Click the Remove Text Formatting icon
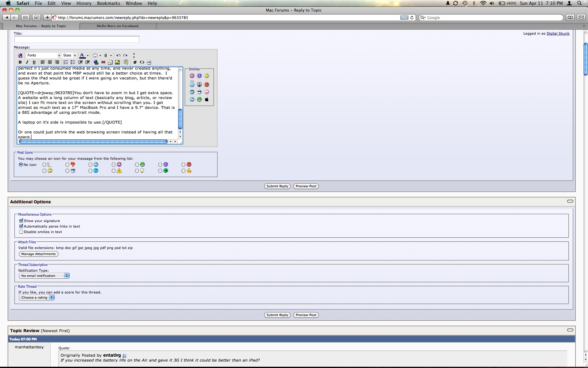588x368 pixels. 20,56
